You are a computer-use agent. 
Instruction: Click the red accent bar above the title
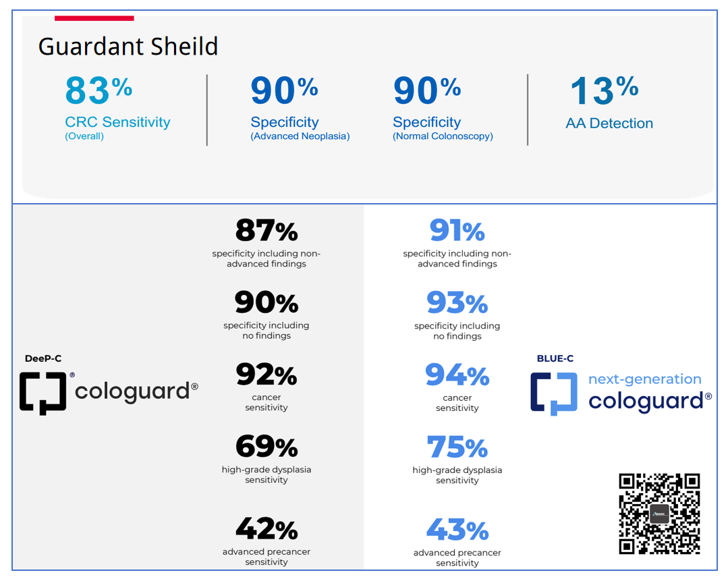(94, 18)
